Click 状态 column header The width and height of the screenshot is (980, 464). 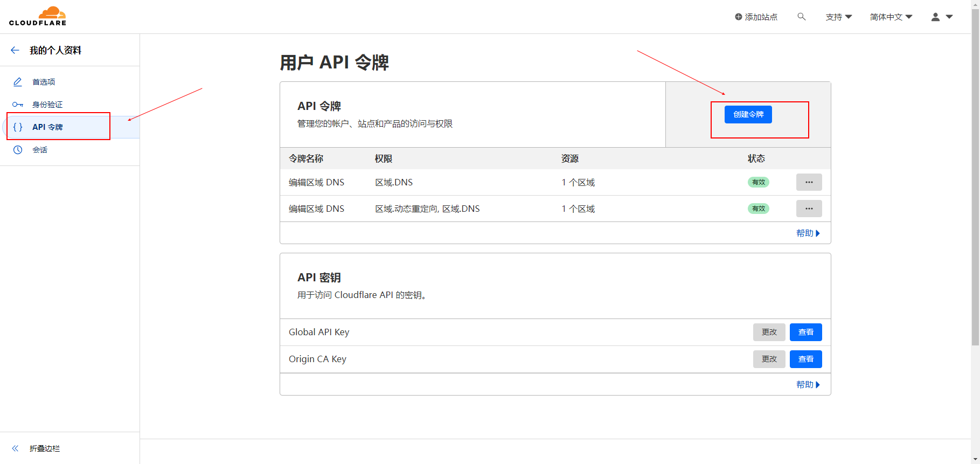coord(756,158)
